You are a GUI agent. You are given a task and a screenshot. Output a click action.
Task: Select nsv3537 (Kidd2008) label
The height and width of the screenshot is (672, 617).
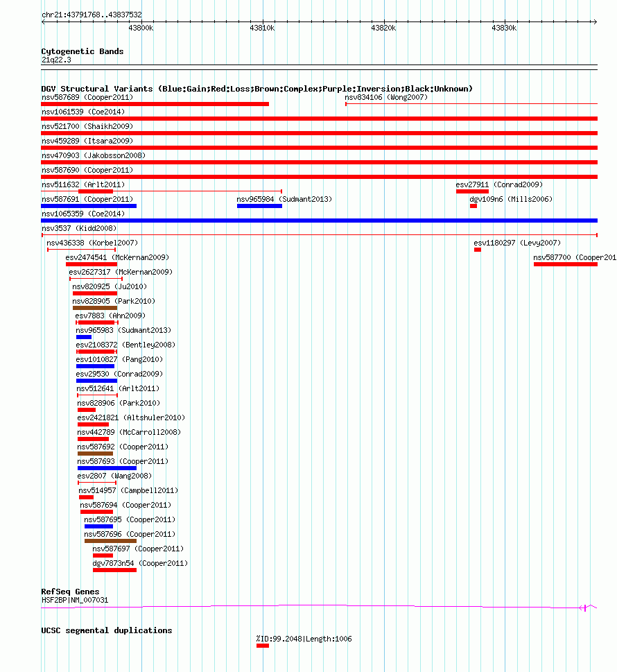(79, 228)
